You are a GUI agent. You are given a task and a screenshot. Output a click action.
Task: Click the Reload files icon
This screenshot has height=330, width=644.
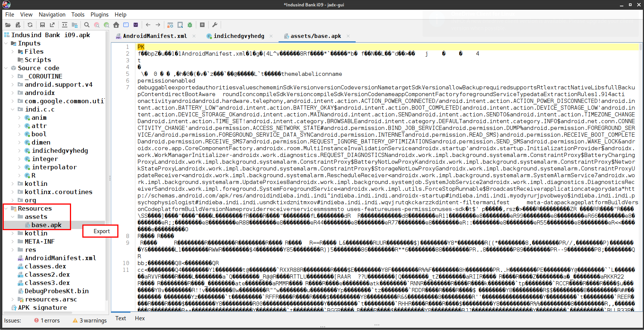tap(30, 25)
